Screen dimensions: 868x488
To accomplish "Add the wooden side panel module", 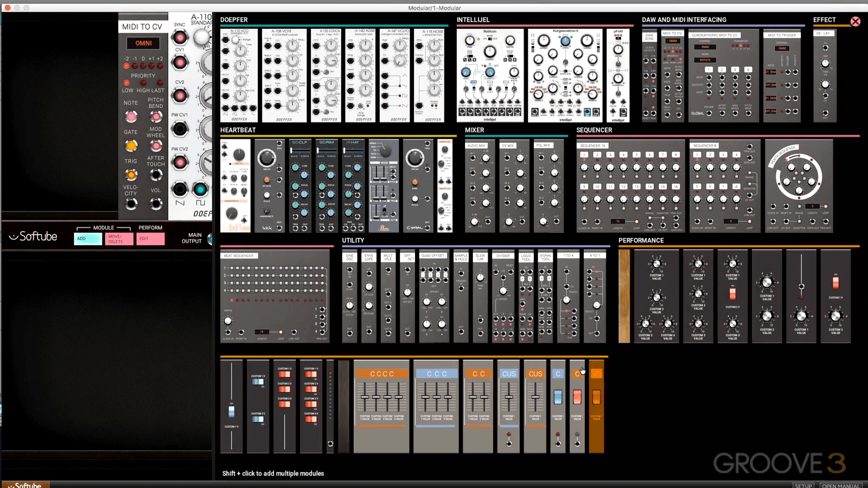I will pos(624,296).
